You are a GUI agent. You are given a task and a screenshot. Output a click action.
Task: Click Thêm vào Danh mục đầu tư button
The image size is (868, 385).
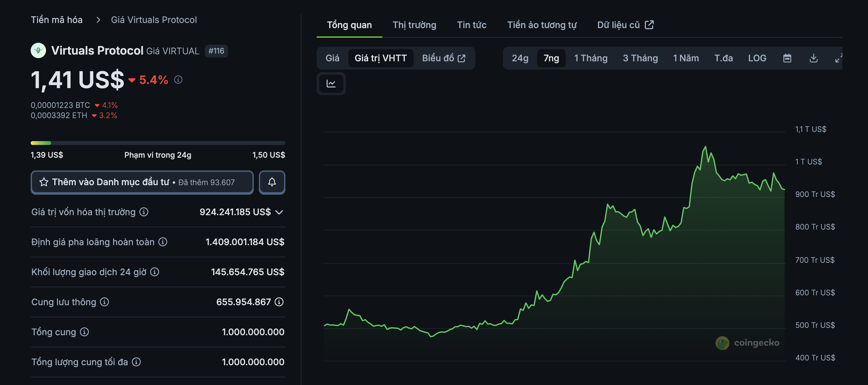142,182
